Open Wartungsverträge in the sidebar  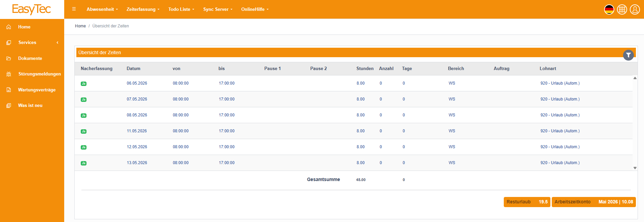[x=37, y=90]
